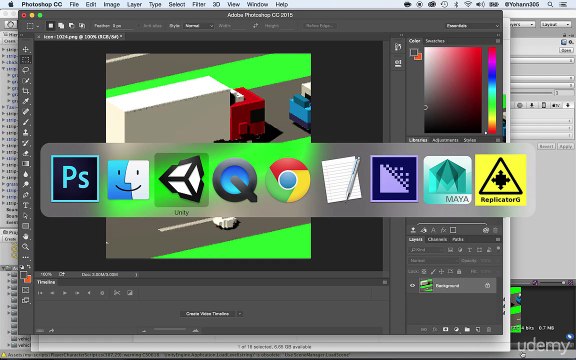Choose Google Chrome in app switcher
The height and width of the screenshot is (360, 576).
(x=288, y=180)
